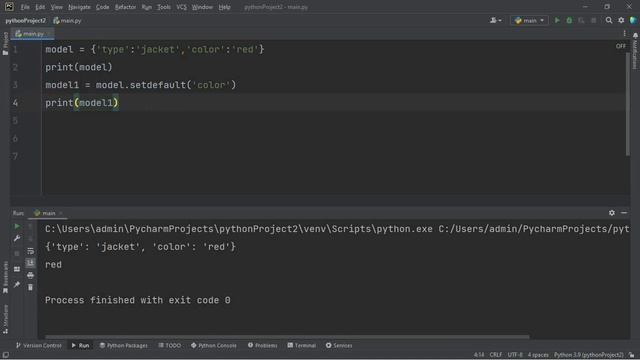Toggle soft-wrap in Run console
This screenshot has height=360, width=640.
(30, 251)
